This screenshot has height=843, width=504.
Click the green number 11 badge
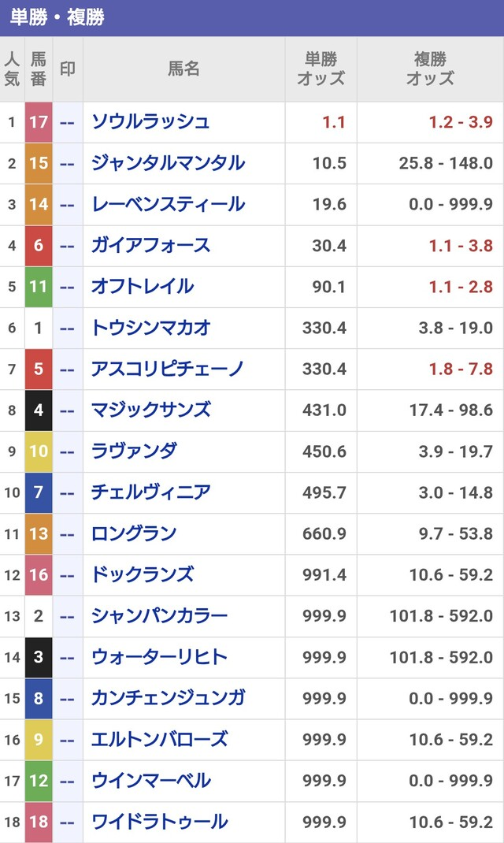pos(39,287)
